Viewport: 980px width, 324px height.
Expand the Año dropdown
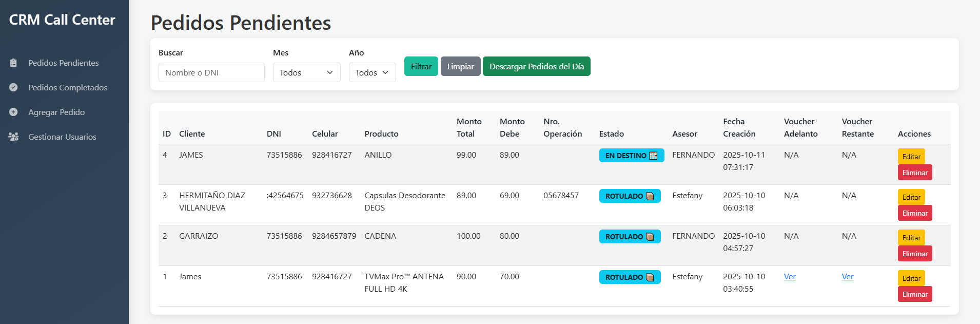pos(372,72)
